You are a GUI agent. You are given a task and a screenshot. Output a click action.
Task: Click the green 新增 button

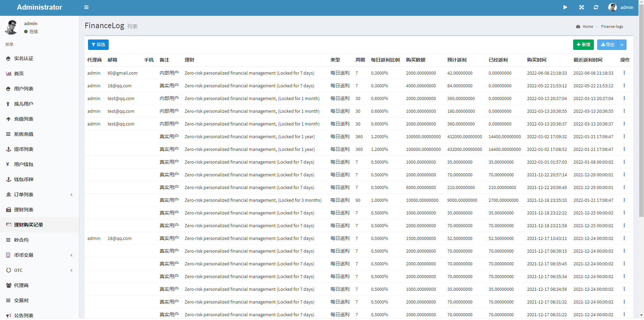pos(583,45)
